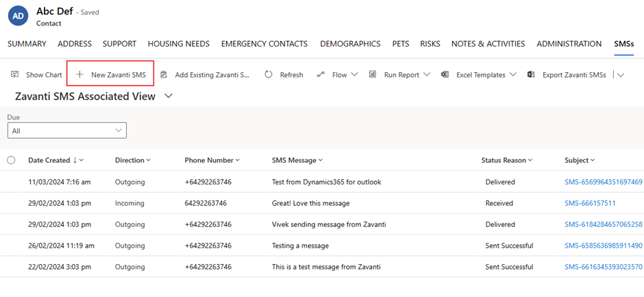Click the Refresh circular arrow icon
The image size is (644, 297).
[x=269, y=75]
